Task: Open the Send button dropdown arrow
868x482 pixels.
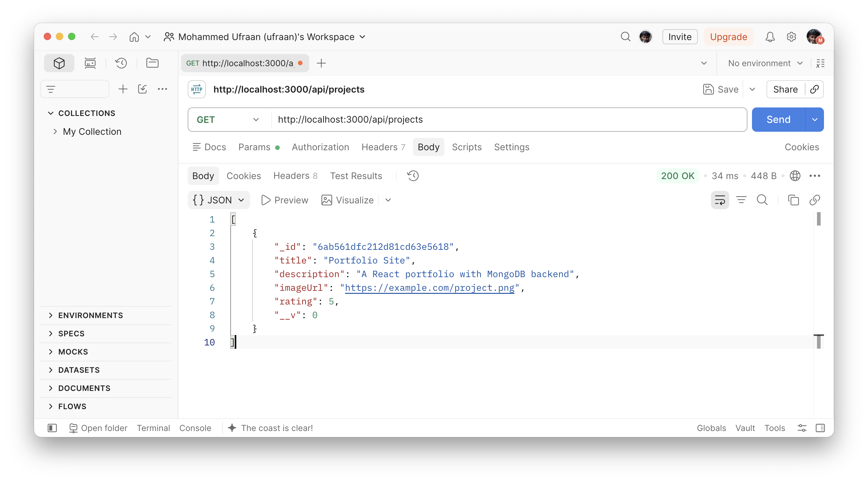Action: 815,120
